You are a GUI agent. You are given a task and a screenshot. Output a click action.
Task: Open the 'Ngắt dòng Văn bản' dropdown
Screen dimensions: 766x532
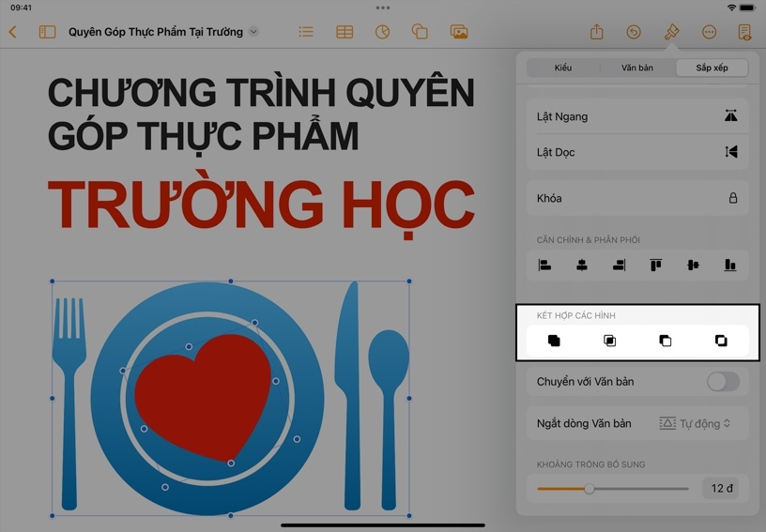coord(695,424)
